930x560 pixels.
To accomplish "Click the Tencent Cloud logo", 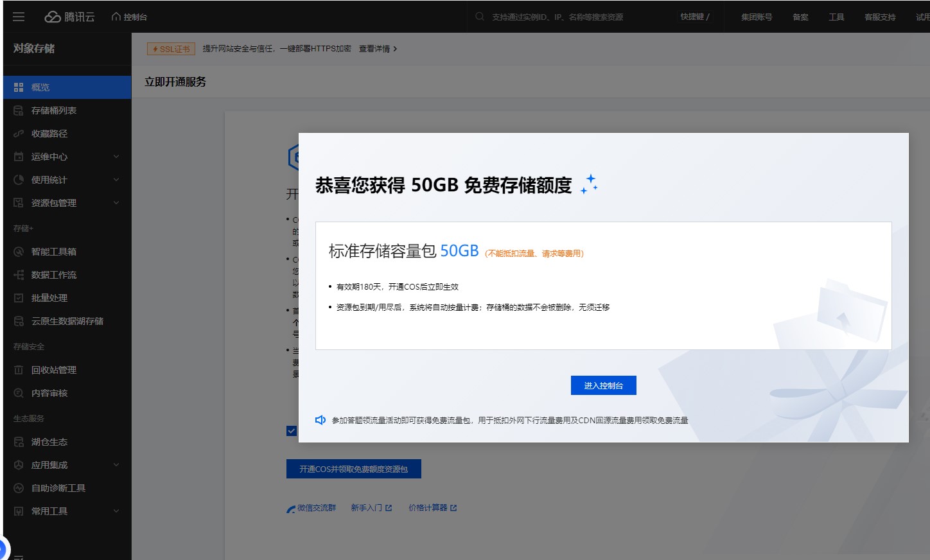I will coord(69,17).
